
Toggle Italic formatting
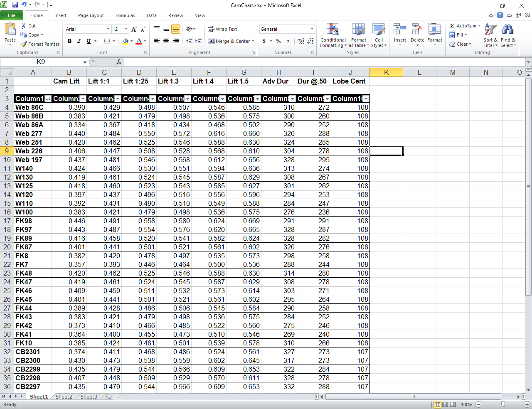coord(79,41)
